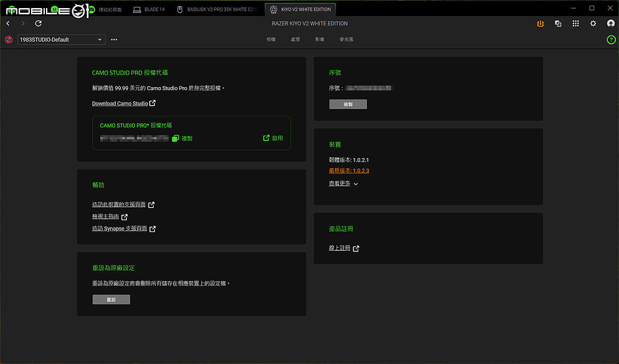Open the settings gear

click(593, 24)
